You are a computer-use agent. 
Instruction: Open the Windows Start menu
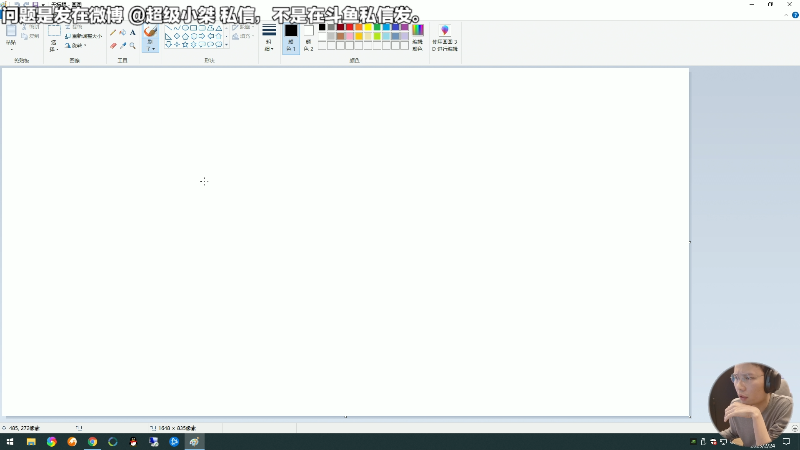tap(10, 442)
